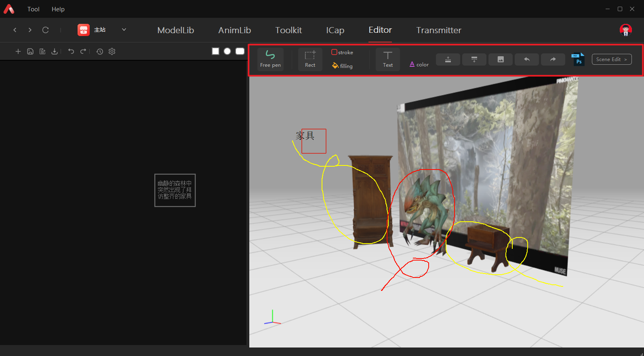Switch to the ModelLib tab

[x=176, y=30]
